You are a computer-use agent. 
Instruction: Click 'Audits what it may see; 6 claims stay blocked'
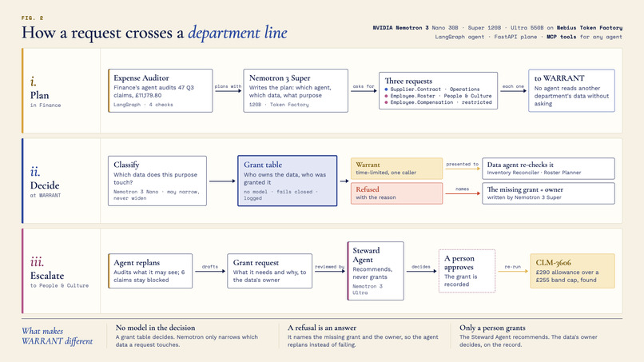[x=149, y=276]
